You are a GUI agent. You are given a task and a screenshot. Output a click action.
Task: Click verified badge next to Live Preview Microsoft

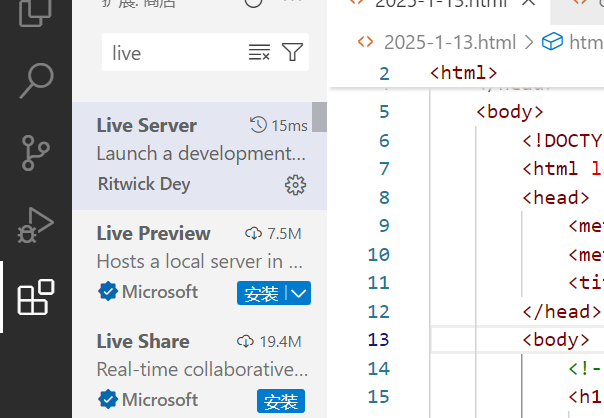click(x=108, y=291)
